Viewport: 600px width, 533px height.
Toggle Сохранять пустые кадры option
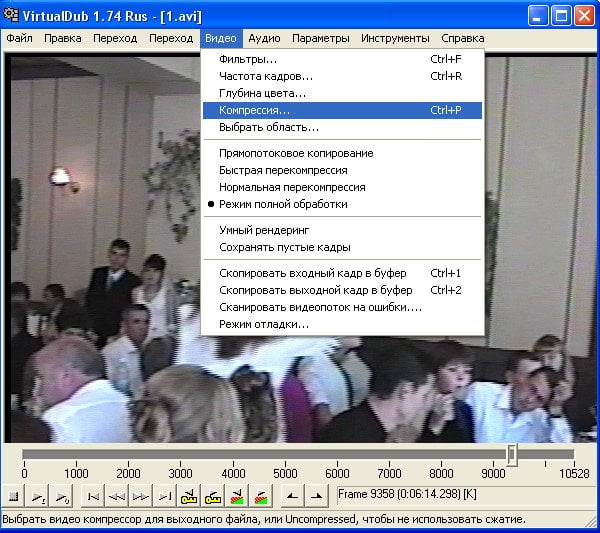pos(284,247)
